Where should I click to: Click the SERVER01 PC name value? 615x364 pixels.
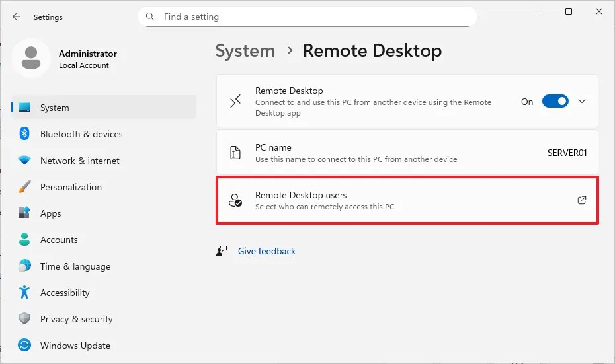tap(567, 153)
